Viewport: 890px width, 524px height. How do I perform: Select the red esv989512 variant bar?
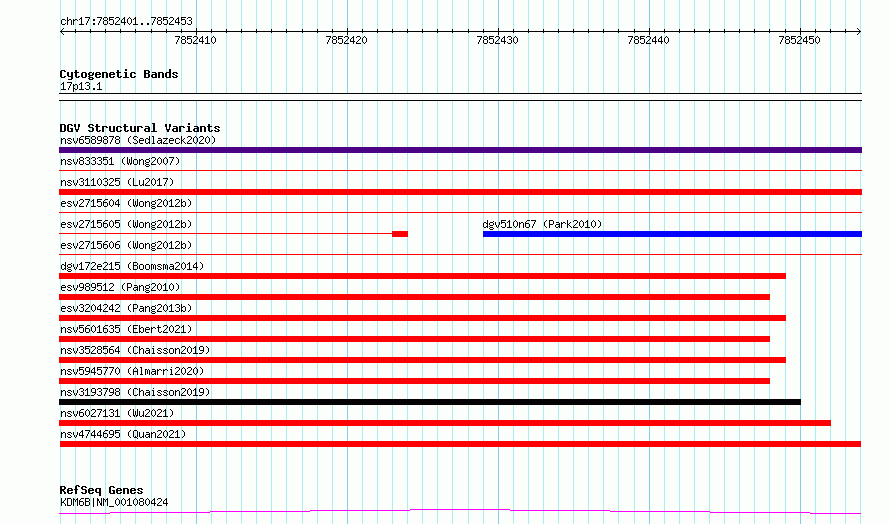(414, 297)
